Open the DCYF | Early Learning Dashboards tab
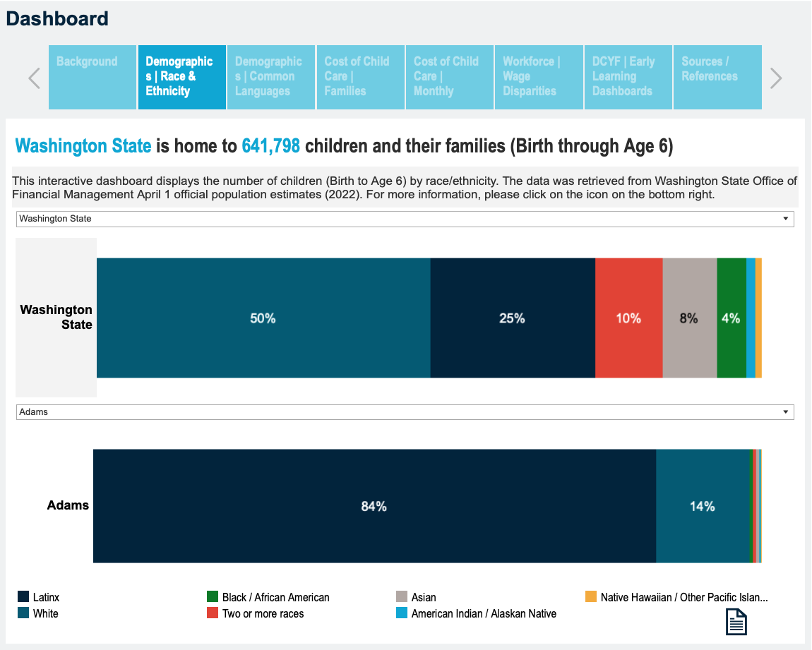Image resolution: width=812 pixels, height=650 pixels. click(x=628, y=77)
